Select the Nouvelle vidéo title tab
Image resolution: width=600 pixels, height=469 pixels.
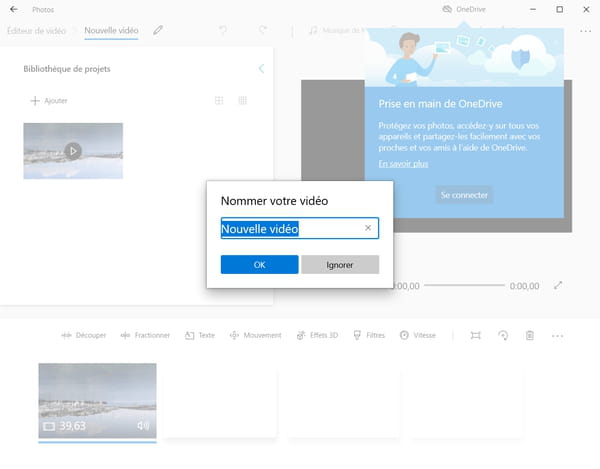[111, 30]
